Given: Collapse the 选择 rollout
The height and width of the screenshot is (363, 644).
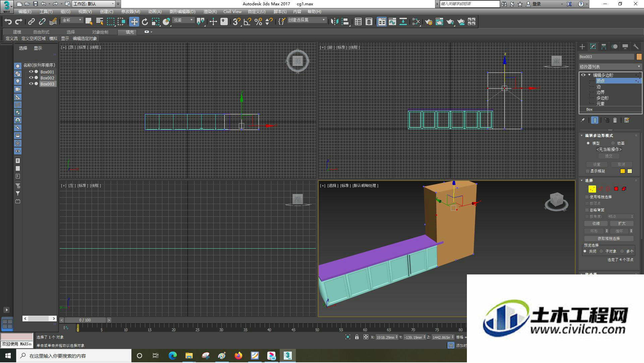Looking at the screenshot, I should 582,180.
